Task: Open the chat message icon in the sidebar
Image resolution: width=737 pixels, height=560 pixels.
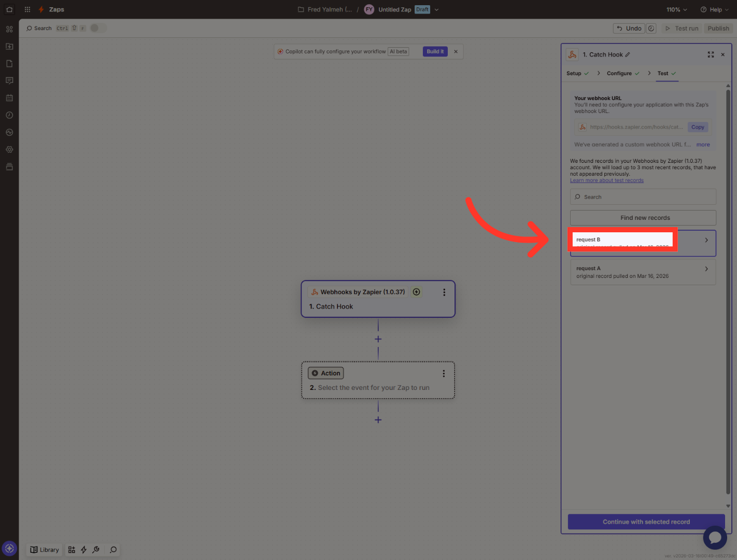Action: [x=9, y=80]
